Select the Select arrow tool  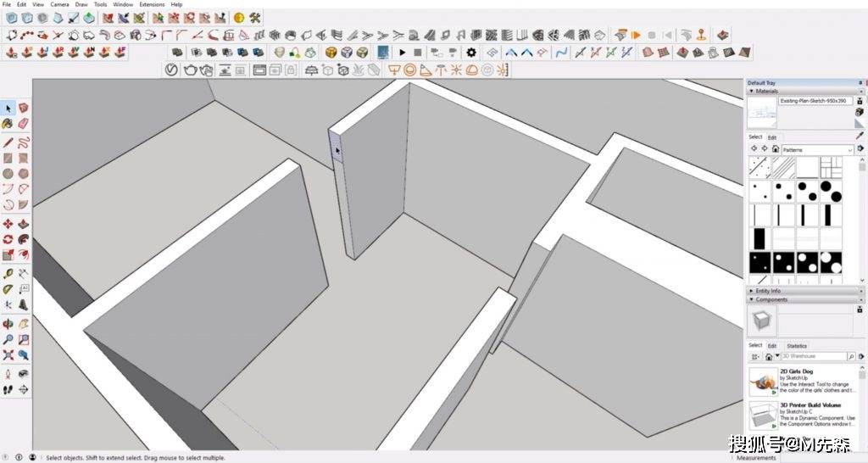click(8, 108)
